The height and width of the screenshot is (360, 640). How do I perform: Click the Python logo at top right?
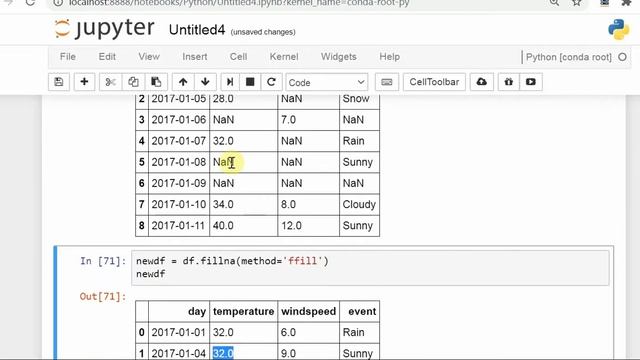point(618,29)
